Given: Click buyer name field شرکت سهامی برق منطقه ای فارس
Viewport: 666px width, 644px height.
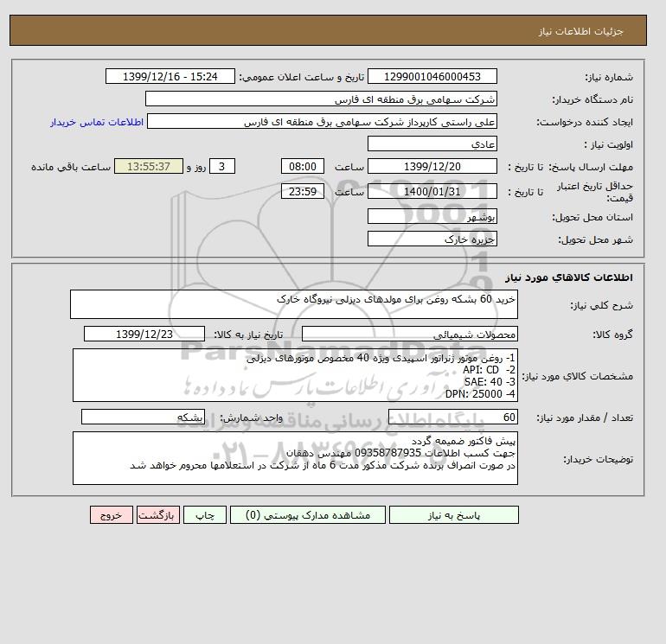Looking at the screenshot, I should [x=321, y=99].
